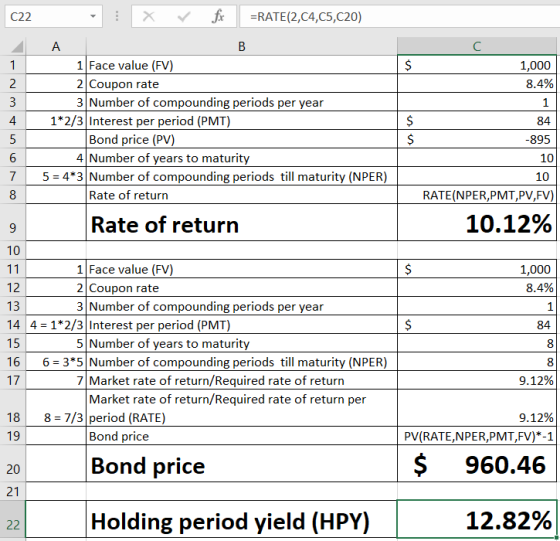Screen dimensions: 560x541
Task: Select cell C11 showing 1,000
Action: coord(477,269)
